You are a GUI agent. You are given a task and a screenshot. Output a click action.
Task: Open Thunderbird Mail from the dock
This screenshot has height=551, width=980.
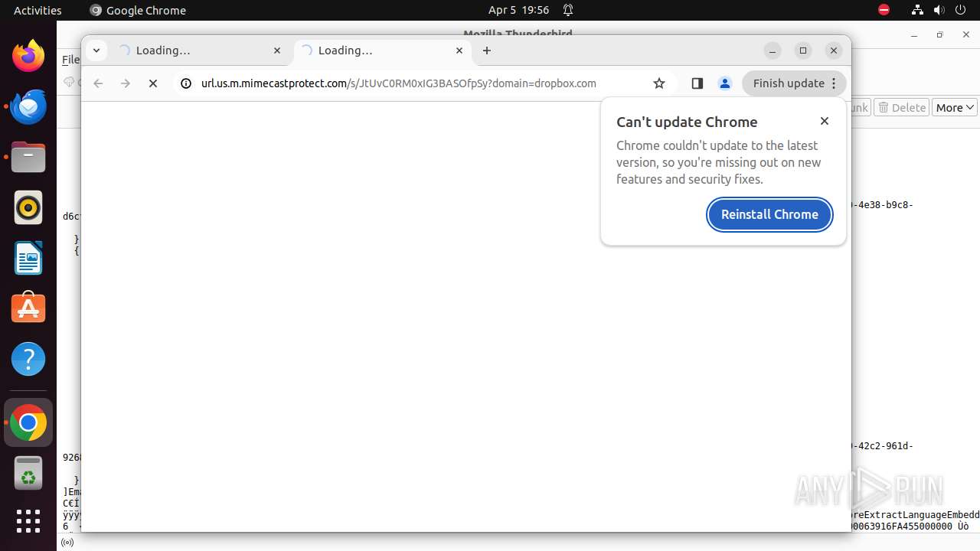click(x=28, y=106)
